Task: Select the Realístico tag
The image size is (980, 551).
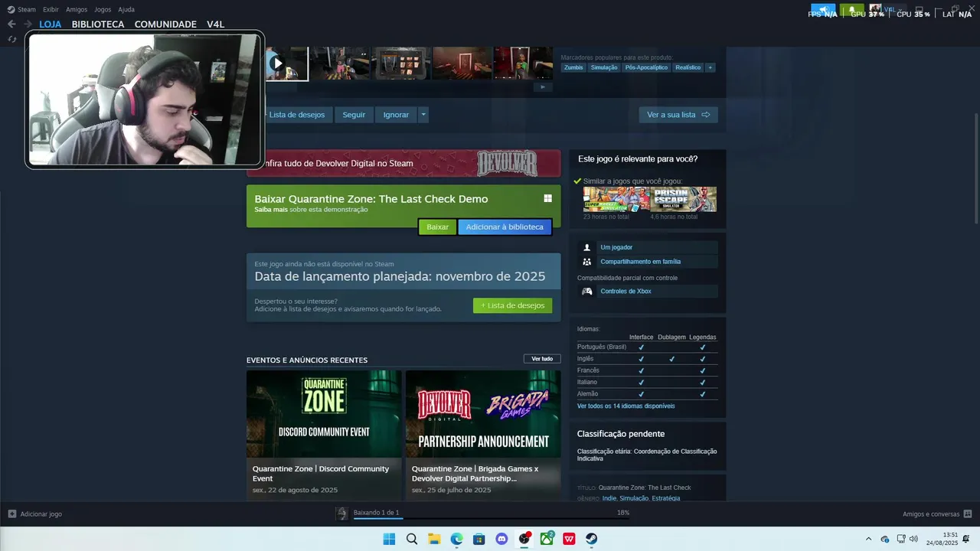Action: point(688,67)
